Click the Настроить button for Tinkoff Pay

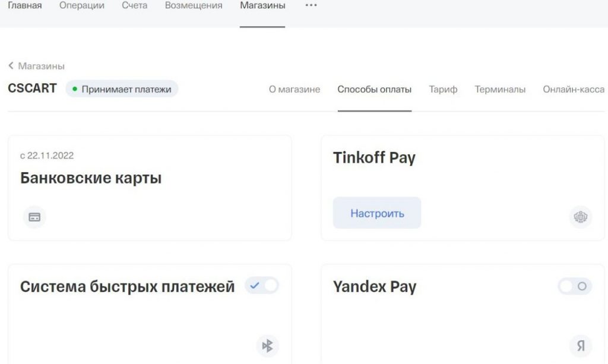377,213
